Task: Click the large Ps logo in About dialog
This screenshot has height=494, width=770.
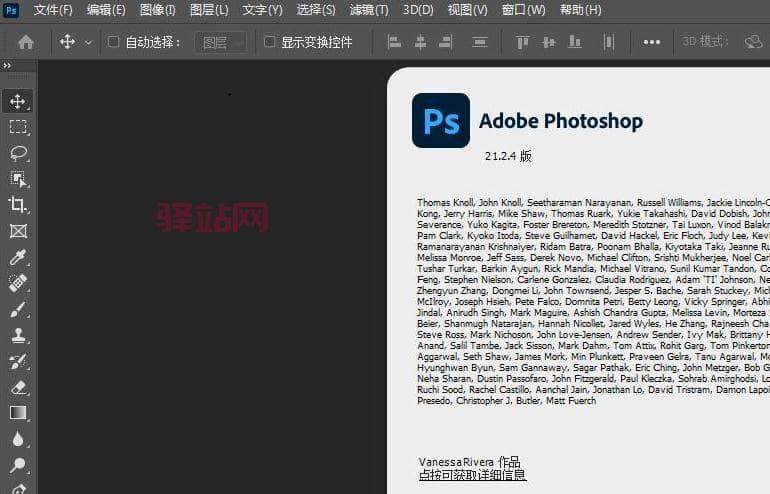Action: [x=441, y=120]
